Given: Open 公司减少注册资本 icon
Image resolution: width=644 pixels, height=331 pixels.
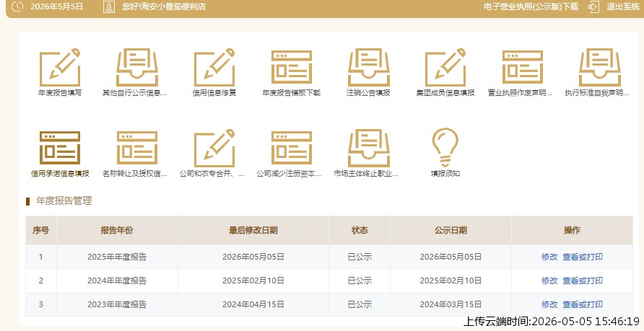Looking at the screenshot, I should (292, 148).
